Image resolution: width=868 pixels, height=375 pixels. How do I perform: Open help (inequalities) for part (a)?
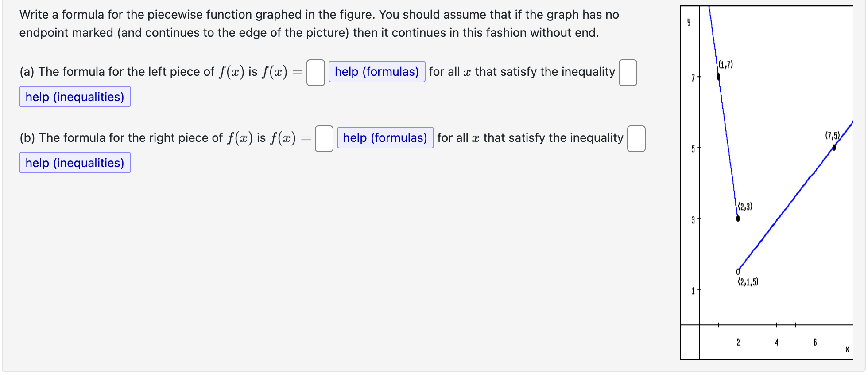(74, 97)
